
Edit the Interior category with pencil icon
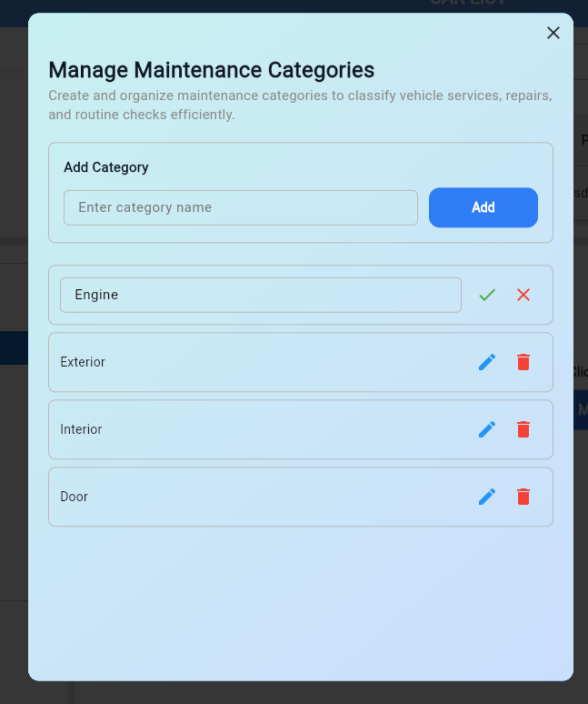(487, 429)
